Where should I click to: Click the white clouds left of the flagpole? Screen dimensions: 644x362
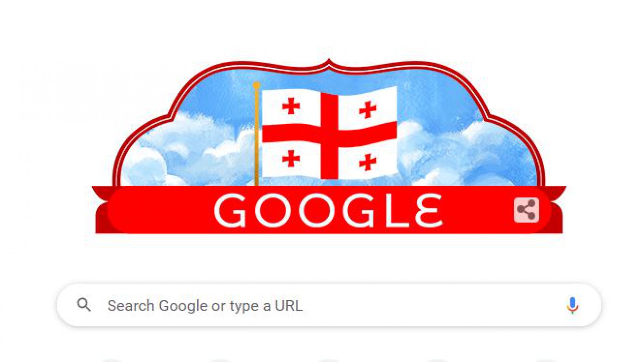(188, 151)
